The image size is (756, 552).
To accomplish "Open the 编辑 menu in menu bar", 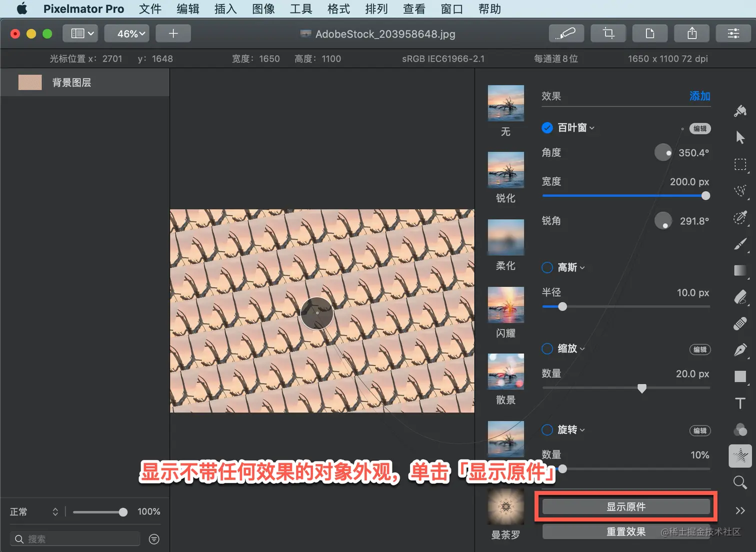I will click(x=188, y=9).
